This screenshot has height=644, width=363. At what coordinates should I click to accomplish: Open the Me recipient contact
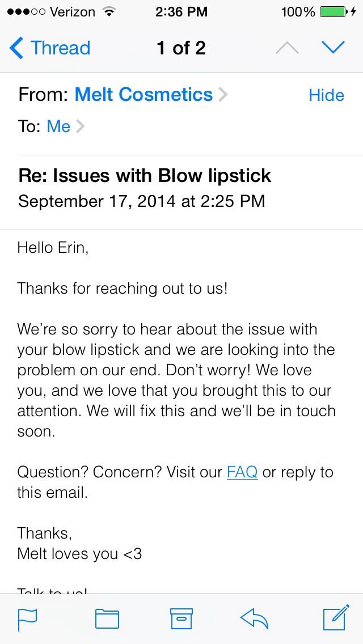(58, 126)
